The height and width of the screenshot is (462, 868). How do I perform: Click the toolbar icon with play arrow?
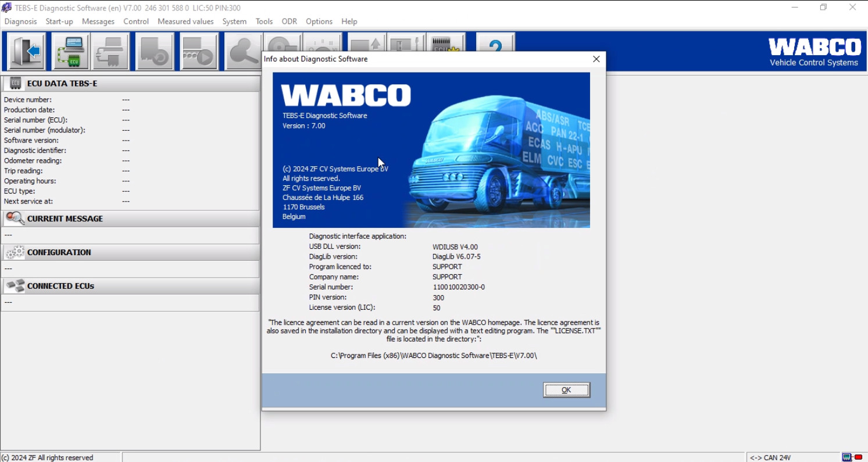coord(199,52)
